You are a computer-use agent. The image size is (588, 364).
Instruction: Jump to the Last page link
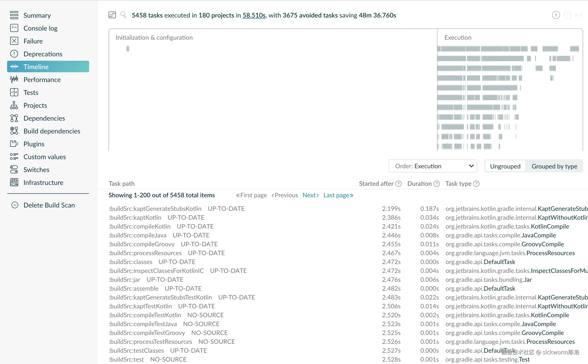click(338, 195)
